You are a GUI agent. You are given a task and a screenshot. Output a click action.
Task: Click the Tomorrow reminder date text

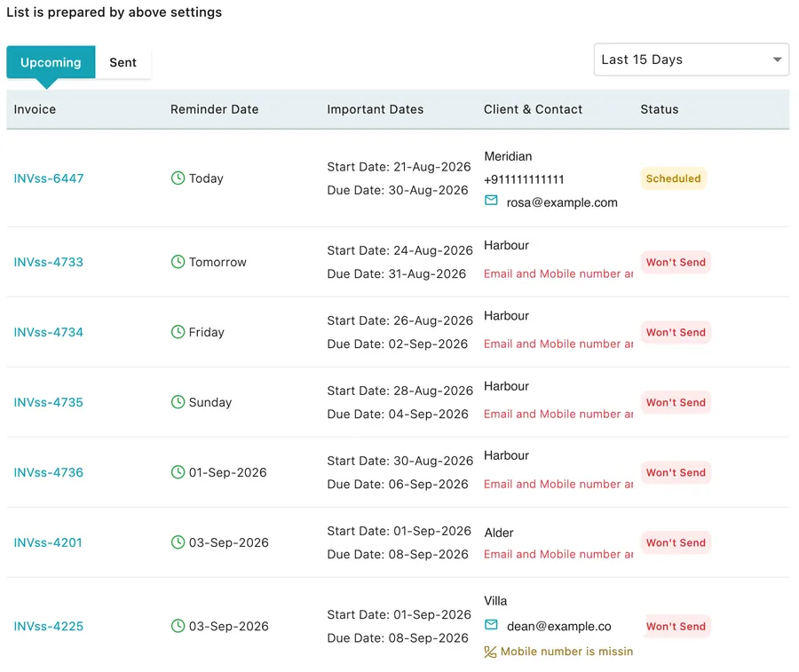click(218, 262)
